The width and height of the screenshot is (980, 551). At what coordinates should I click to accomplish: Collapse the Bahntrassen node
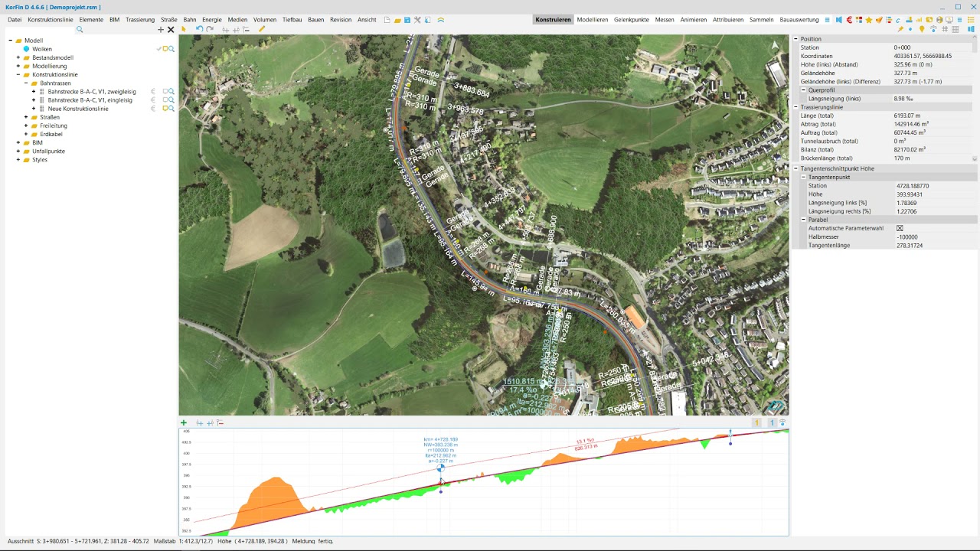pyautogui.click(x=26, y=83)
